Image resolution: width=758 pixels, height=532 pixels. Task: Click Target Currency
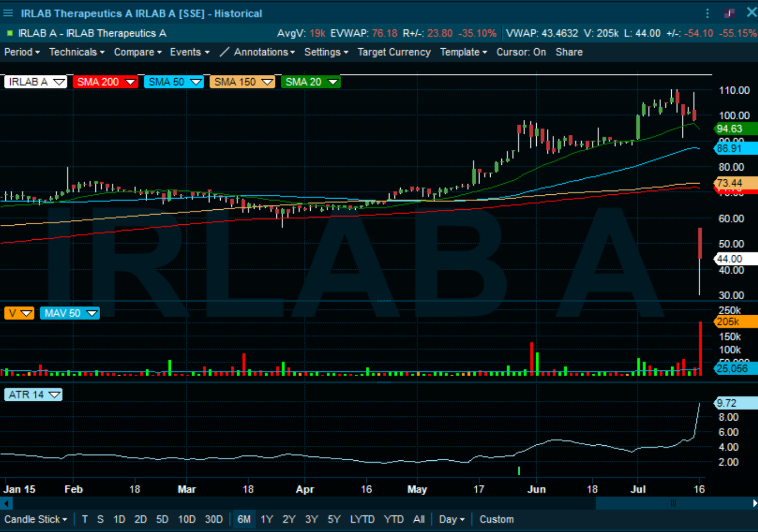394,52
